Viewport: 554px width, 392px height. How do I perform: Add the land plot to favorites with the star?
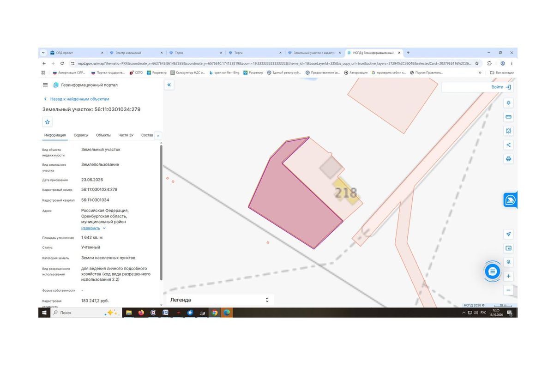47,122
